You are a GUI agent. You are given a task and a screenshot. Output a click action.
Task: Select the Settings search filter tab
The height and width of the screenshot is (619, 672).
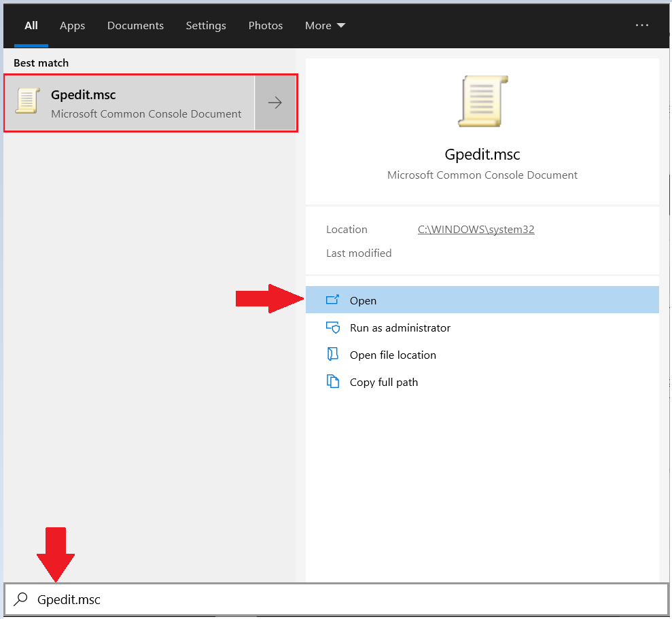[x=206, y=26]
